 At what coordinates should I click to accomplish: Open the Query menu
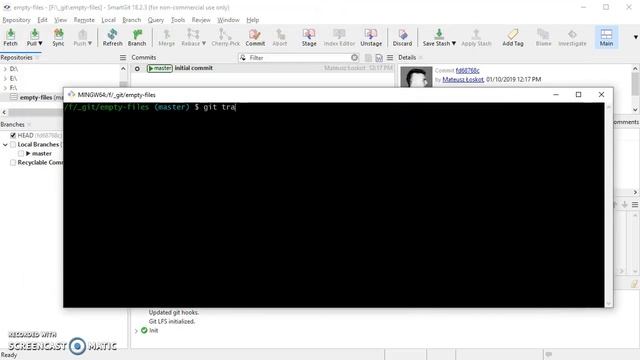point(156,20)
